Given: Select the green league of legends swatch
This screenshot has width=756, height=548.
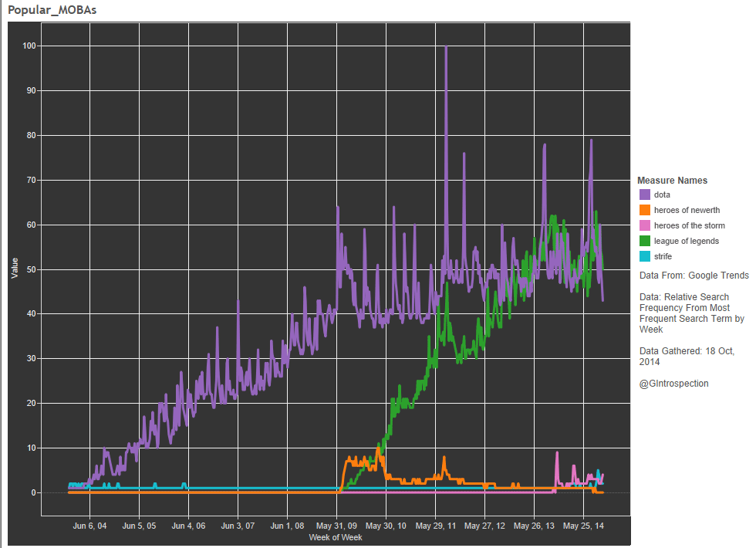Looking at the screenshot, I should 645,241.
